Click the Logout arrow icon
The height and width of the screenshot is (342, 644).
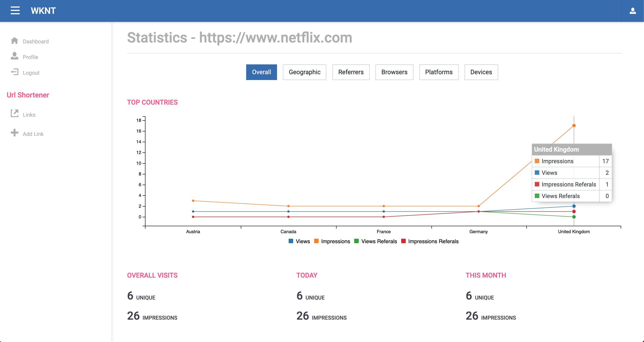[x=15, y=72]
